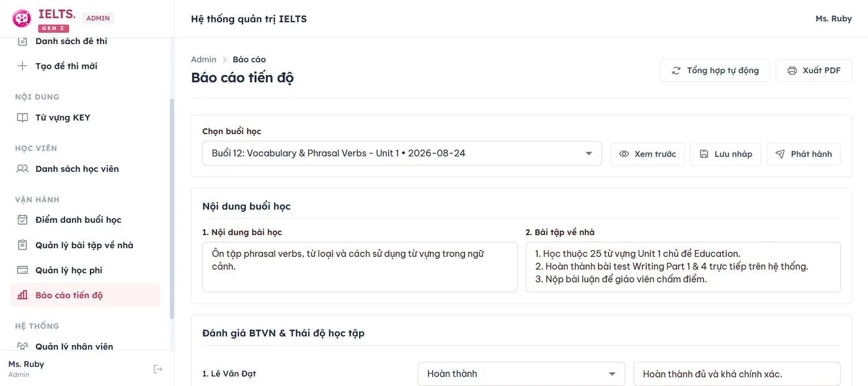Select Báo cáo tiến độ sidebar item
Image resolution: width=868 pixels, height=386 pixels.
pos(85,295)
